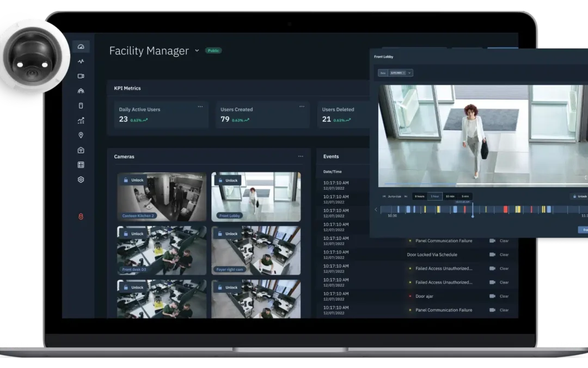
Task: Click the Unlock button below Front Lobby video
Action: point(580,196)
